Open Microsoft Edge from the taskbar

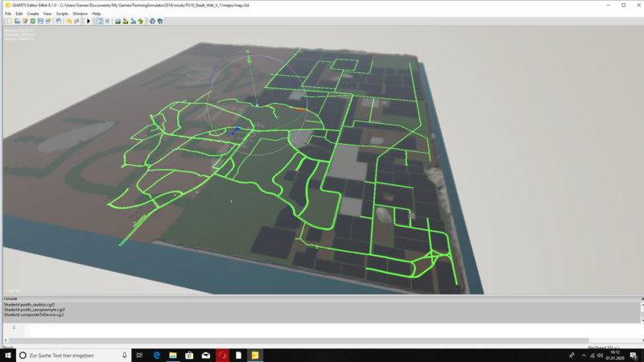tap(156, 355)
